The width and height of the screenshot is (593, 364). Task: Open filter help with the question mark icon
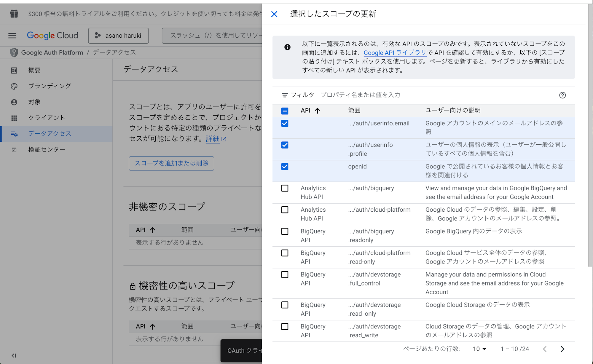point(562,95)
